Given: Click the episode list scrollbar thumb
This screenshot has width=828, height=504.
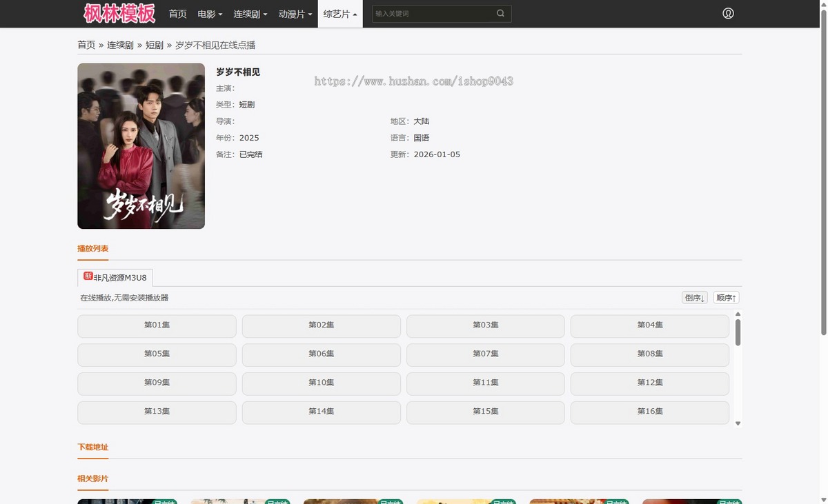Looking at the screenshot, I should click(738, 332).
